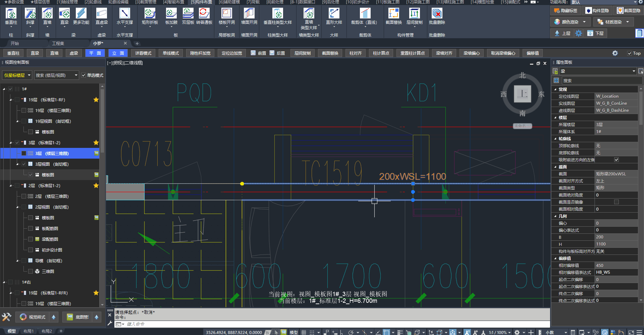Click the north 北 label on compass ring
The height and width of the screenshot is (335, 644).
click(x=522, y=76)
